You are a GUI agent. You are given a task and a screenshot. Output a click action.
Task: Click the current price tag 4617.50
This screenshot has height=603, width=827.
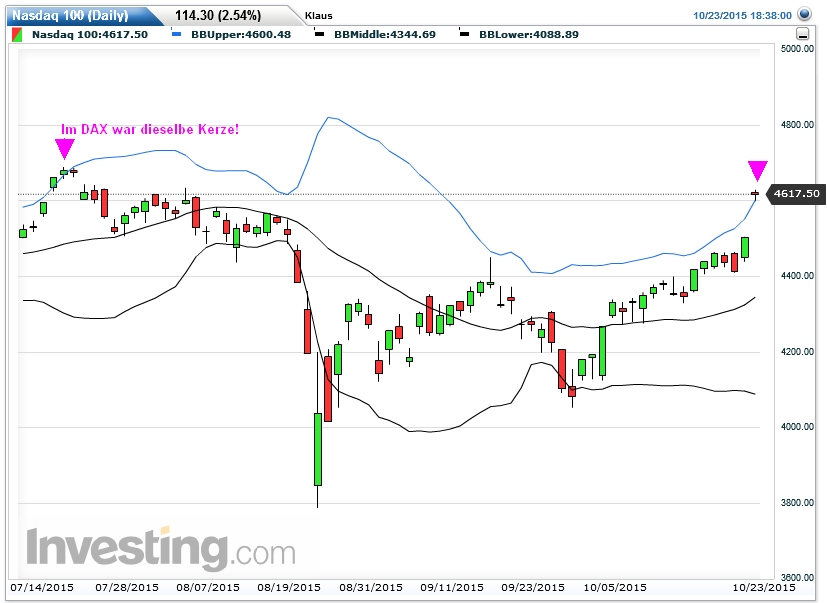(x=795, y=194)
